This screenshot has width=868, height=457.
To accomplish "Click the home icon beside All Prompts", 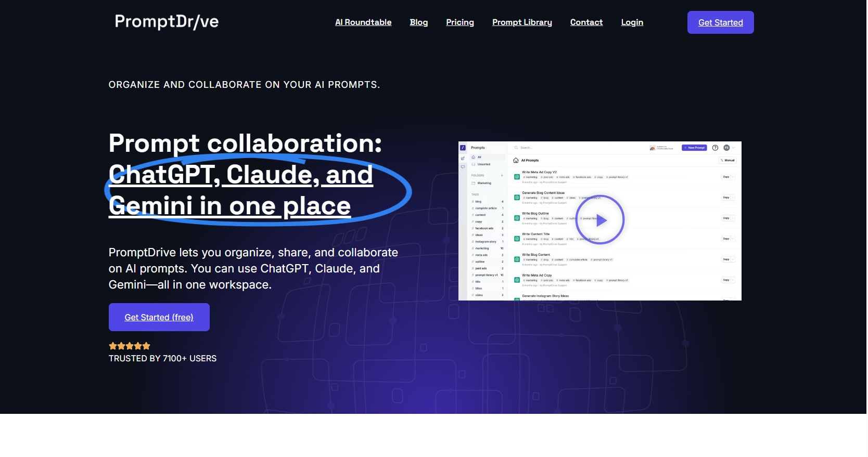I will pos(516,160).
